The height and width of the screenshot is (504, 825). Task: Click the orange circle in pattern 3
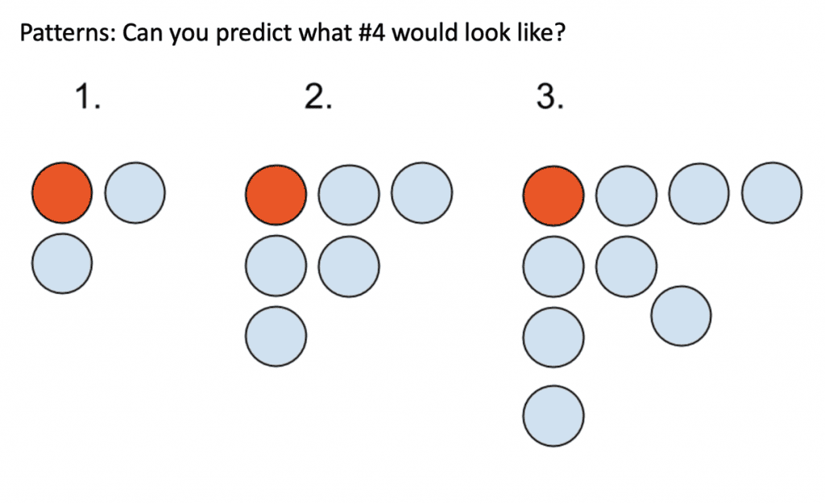pyautogui.click(x=553, y=196)
